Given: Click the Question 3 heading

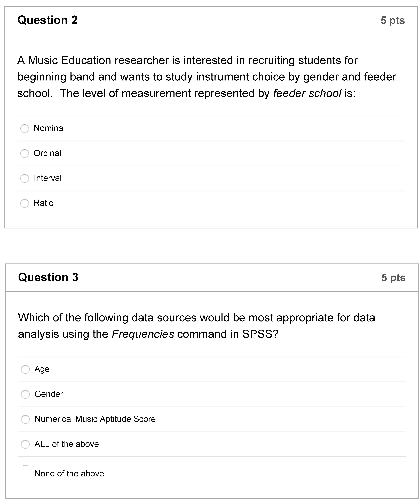Looking at the screenshot, I should [x=48, y=277].
